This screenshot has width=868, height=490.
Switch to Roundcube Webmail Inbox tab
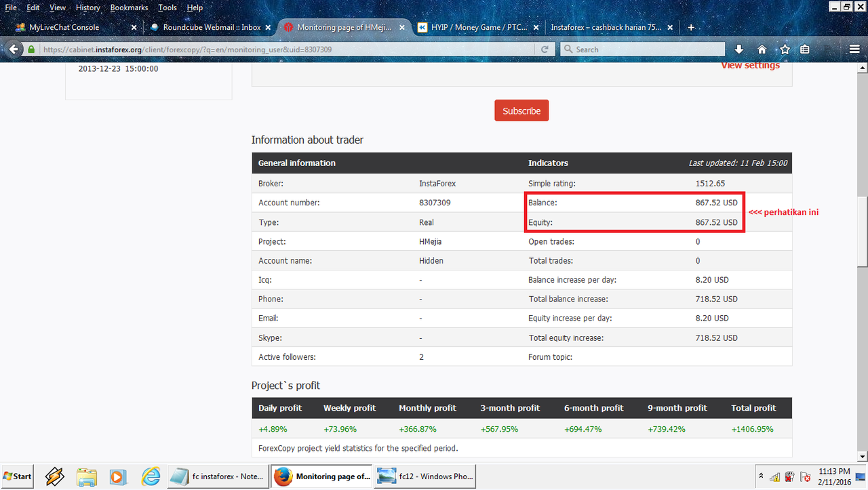[212, 28]
